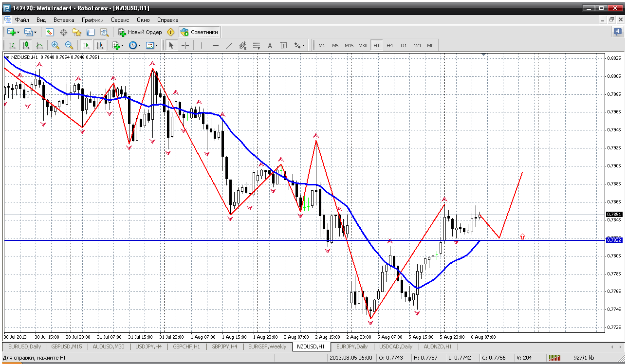Select the Equidistant Channel tool

coord(243,45)
